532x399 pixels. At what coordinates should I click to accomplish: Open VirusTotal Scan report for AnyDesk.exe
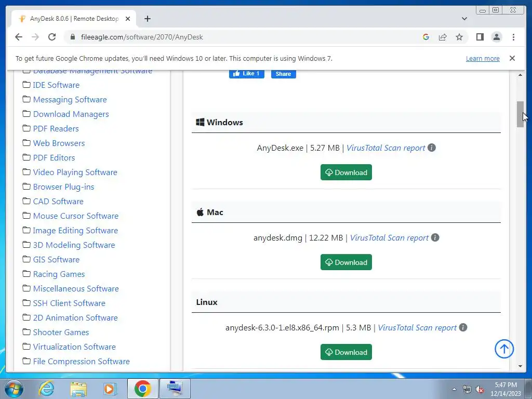pyautogui.click(x=386, y=148)
